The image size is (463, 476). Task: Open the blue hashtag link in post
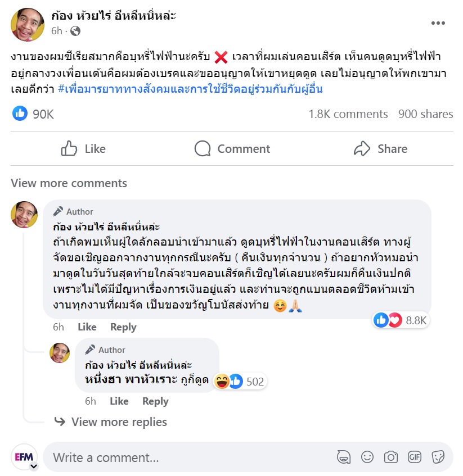(190, 89)
